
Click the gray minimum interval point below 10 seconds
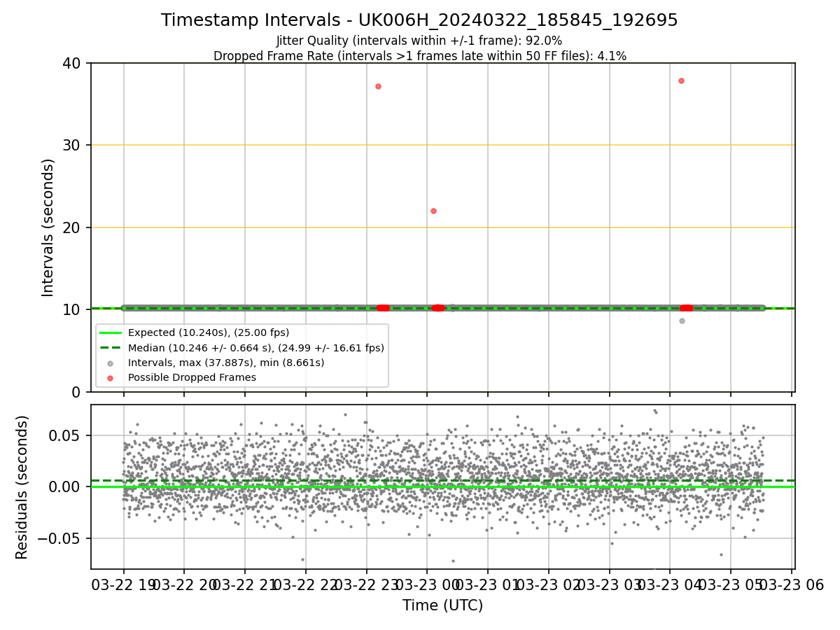[x=682, y=321]
